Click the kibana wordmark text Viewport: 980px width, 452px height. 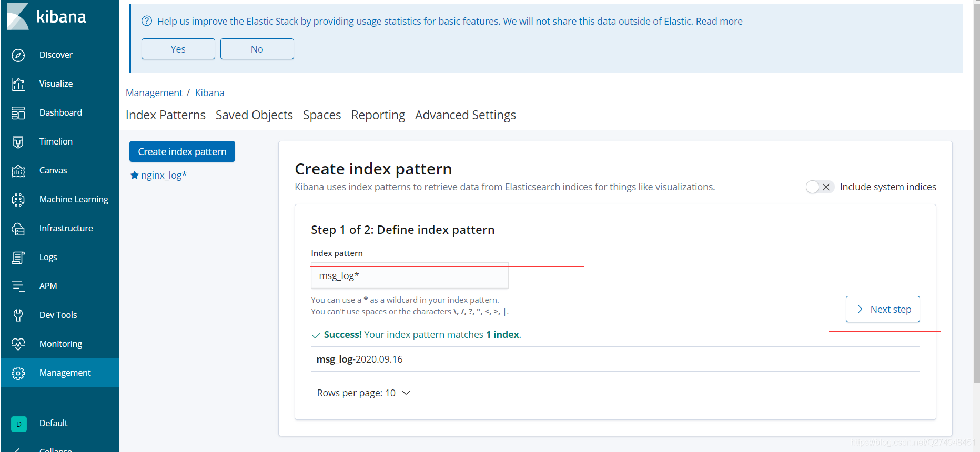coord(61,17)
